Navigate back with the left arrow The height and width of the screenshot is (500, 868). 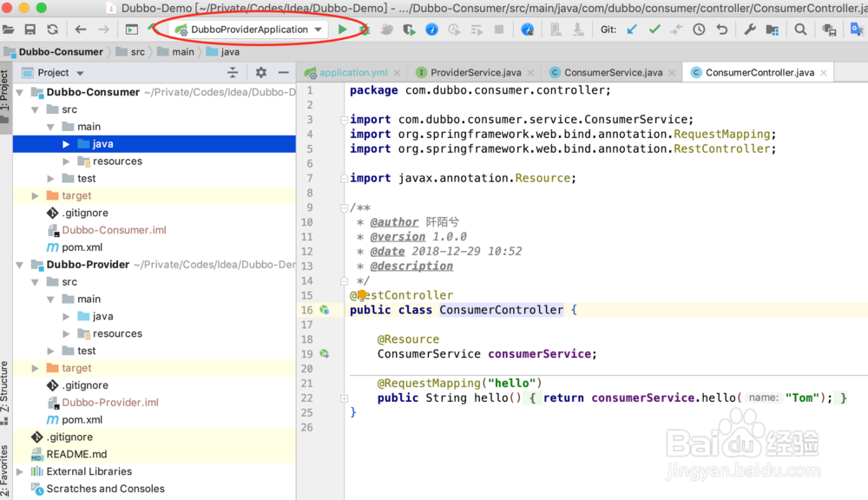pyautogui.click(x=81, y=30)
